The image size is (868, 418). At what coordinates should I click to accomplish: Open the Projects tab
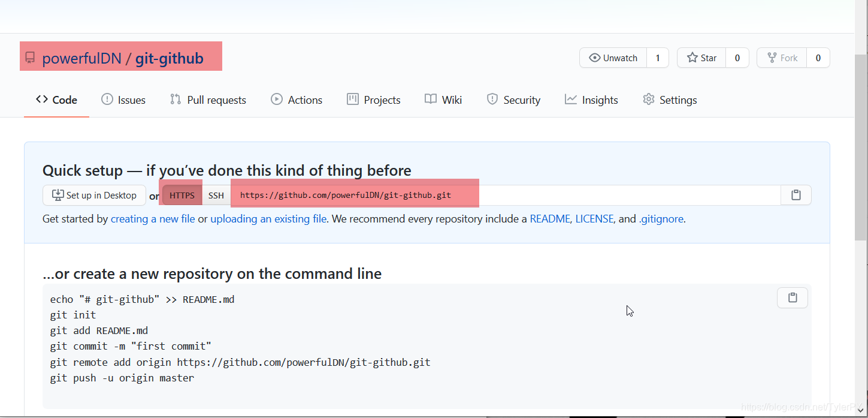374,100
